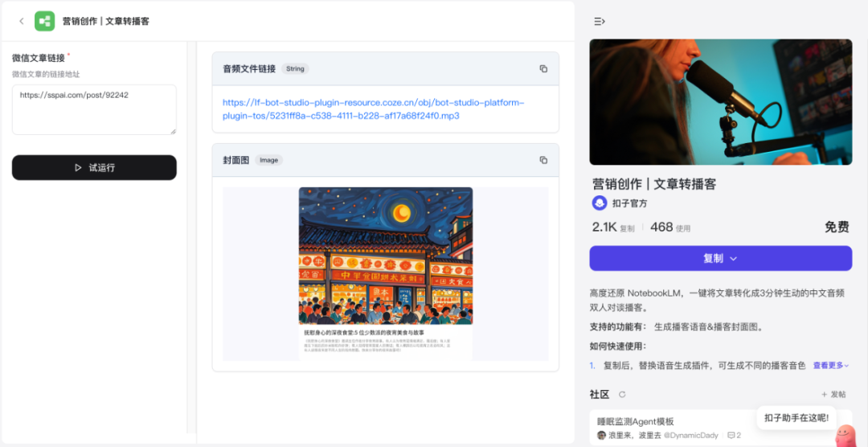Click the 扣子助手在这呢! tooltip bubble
Image resolution: width=868 pixels, height=447 pixels.
796,417
